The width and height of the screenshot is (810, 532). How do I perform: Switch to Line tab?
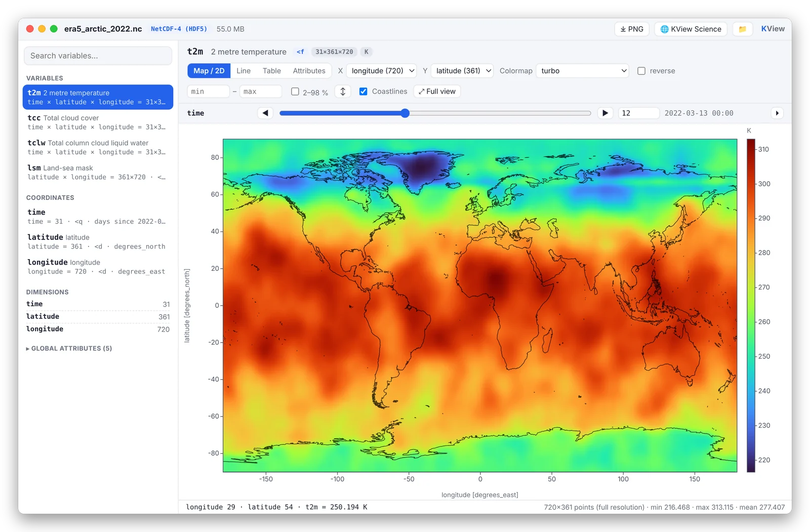[244, 71]
